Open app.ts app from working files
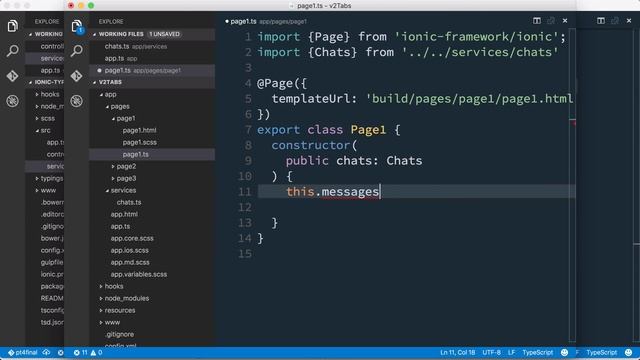This screenshot has height=360, width=640. (120, 58)
